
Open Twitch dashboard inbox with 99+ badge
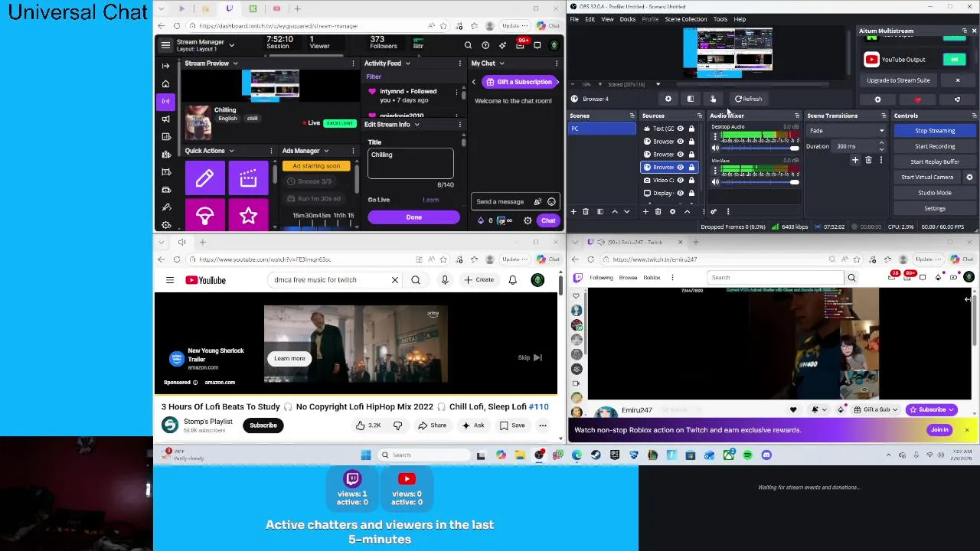(521, 45)
